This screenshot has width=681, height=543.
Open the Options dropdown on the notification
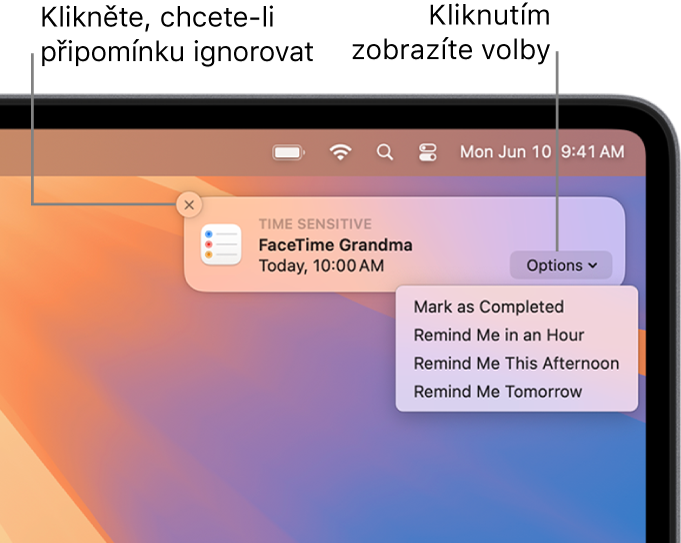click(x=561, y=265)
